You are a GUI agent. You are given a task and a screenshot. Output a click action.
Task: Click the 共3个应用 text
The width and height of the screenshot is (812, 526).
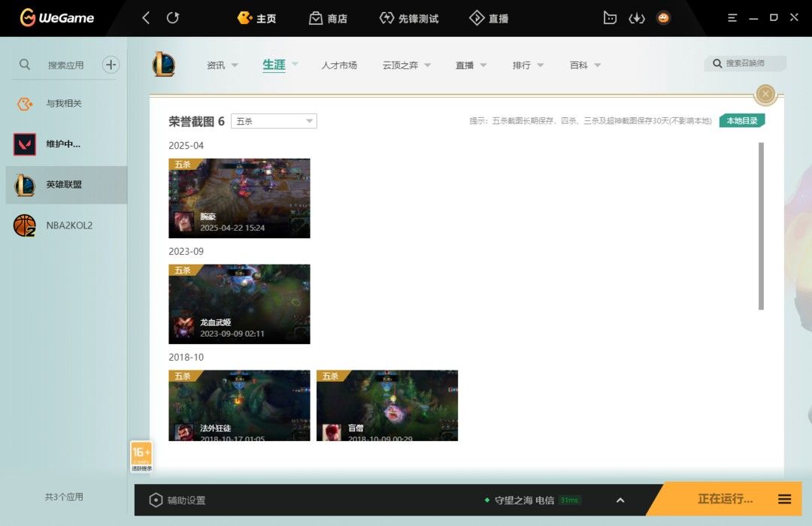click(64, 497)
